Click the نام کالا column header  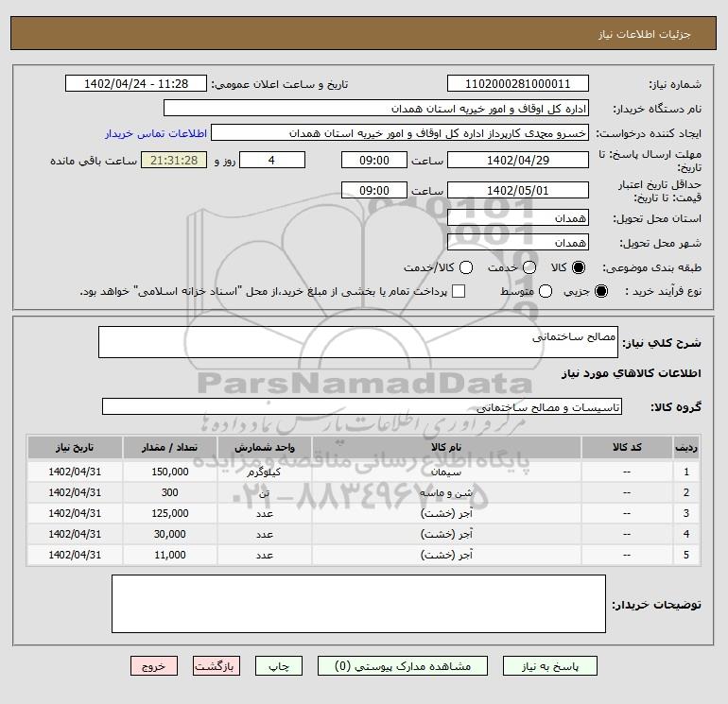pyautogui.click(x=446, y=447)
